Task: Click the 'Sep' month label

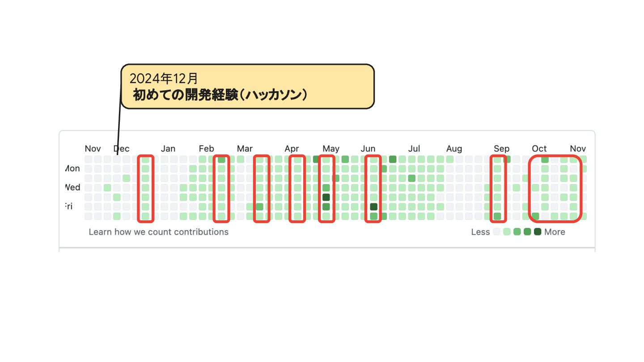Action: point(501,149)
